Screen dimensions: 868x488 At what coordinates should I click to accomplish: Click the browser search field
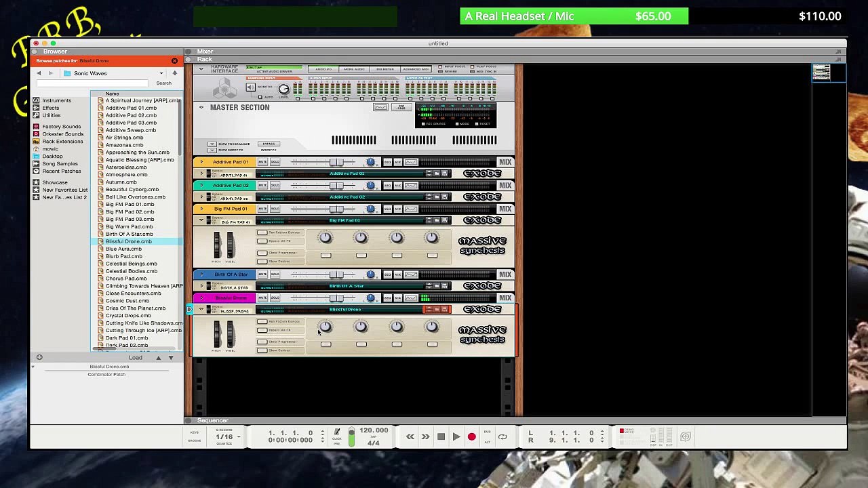coord(92,83)
